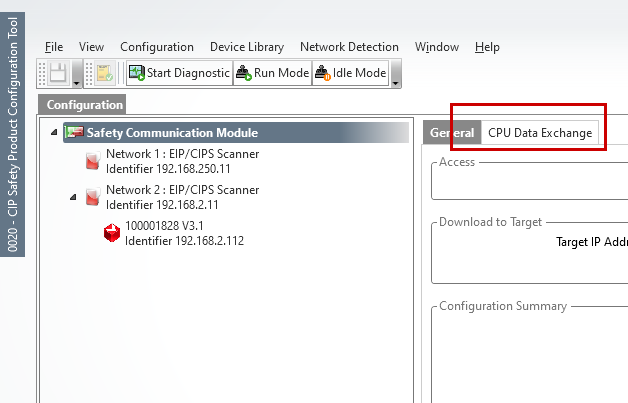The height and width of the screenshot is (403, 628).
Task: Click the first toolbar drag handle grip
Action: click(42, 73)
